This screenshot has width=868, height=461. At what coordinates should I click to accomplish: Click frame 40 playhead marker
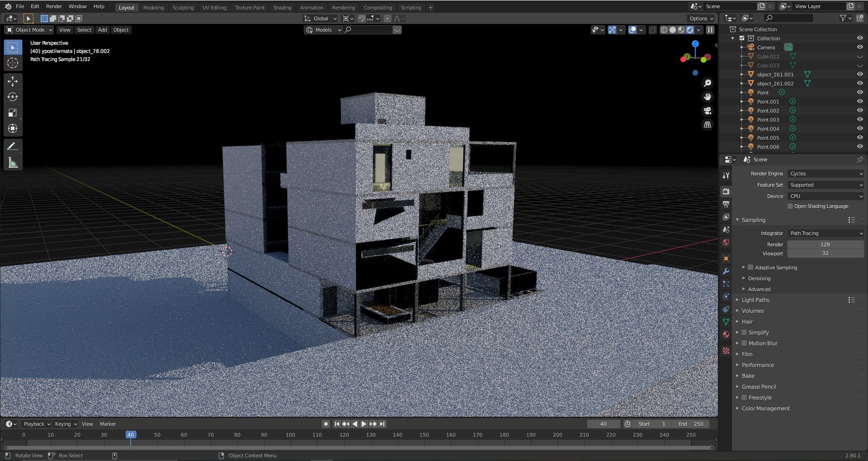click(131, 435)
